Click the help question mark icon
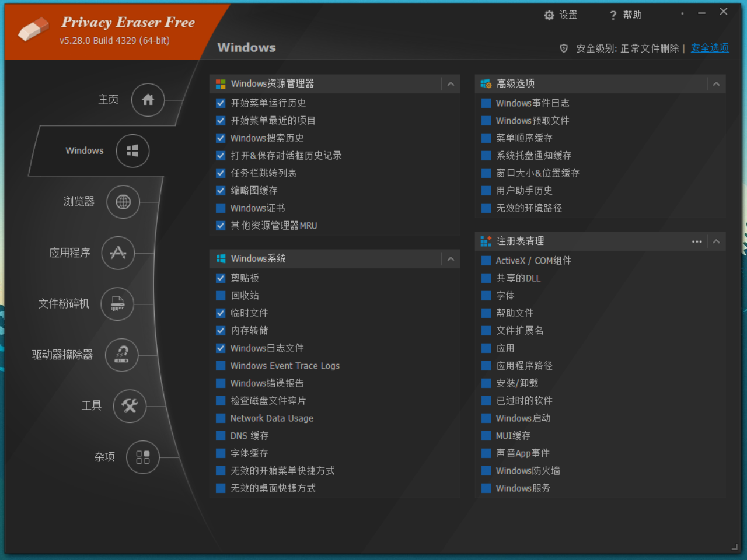747x560 pixels. click(613, 15)
